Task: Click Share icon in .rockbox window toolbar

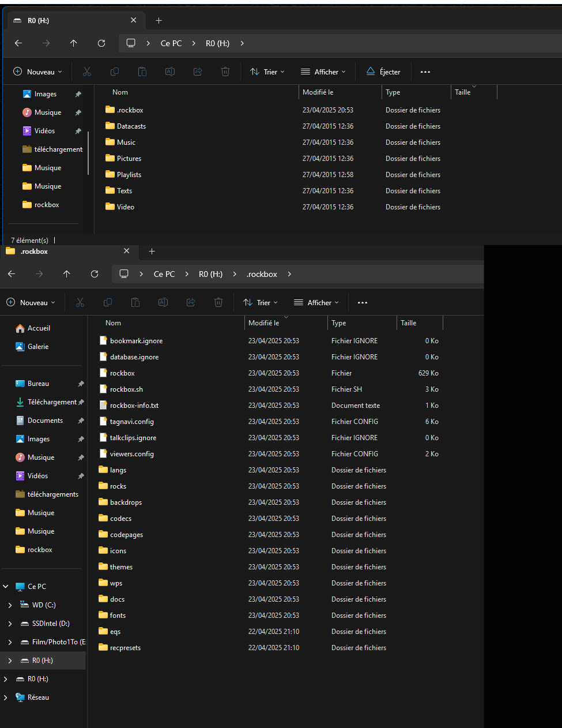Action: (191, 302)
